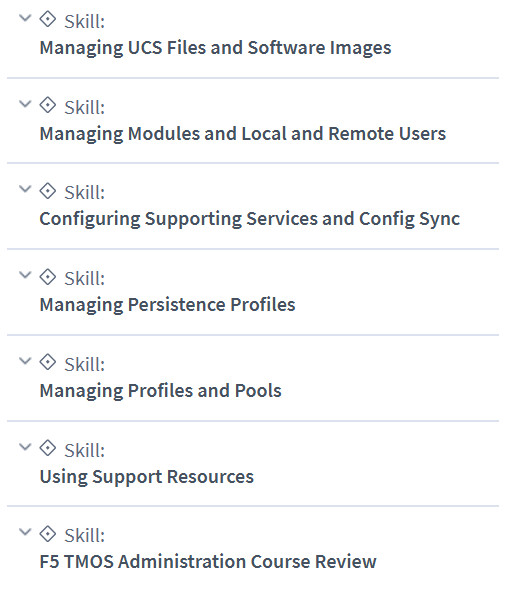508x593 pixels.
Task: Open Managing Modules and Local and Remote Users
Action: coord(242,135)
